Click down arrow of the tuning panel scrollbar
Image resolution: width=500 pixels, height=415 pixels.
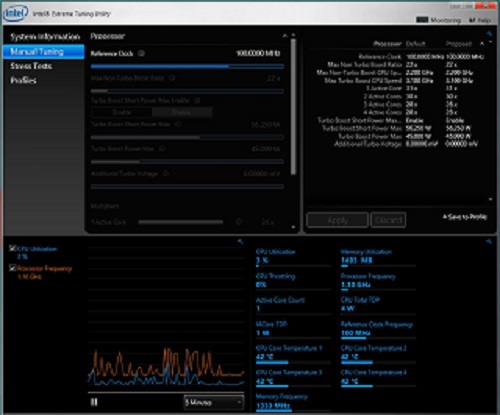293,227
